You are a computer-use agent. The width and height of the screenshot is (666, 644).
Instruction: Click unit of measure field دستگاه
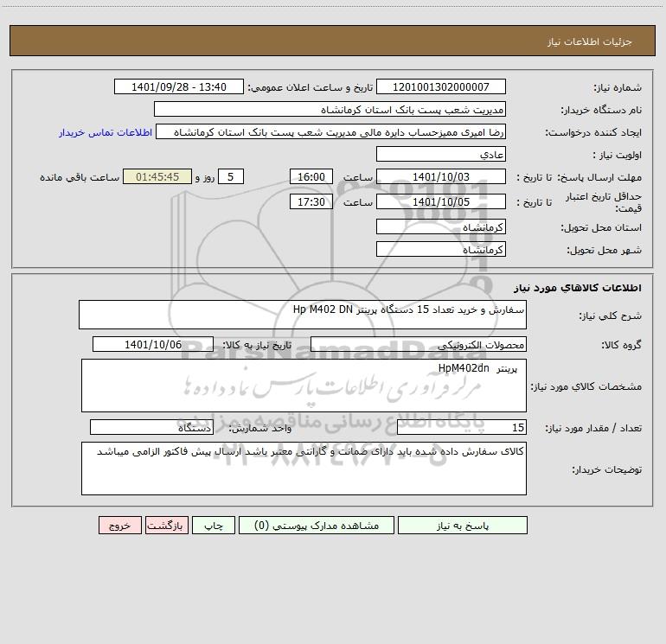click(151, 427)
